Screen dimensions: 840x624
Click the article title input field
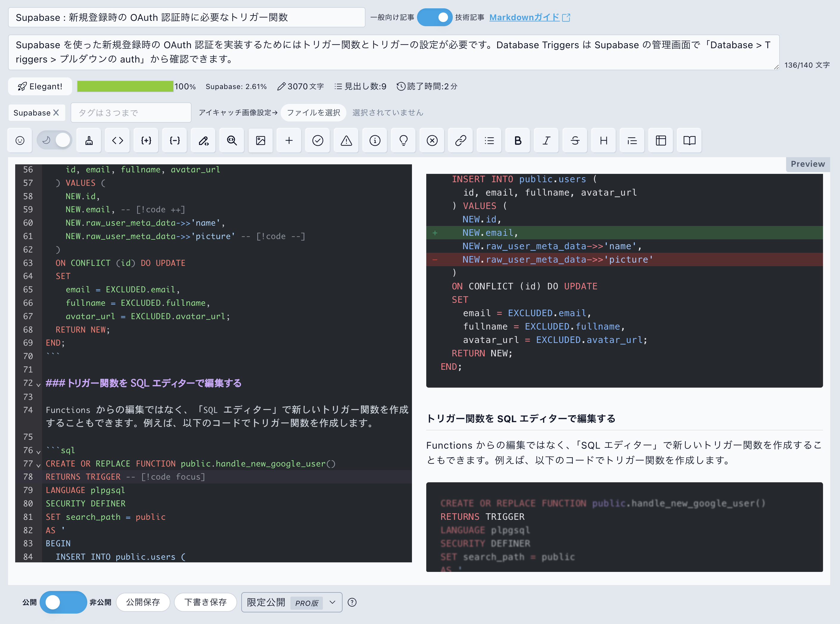pyautogui.click(x=187, y=17)
